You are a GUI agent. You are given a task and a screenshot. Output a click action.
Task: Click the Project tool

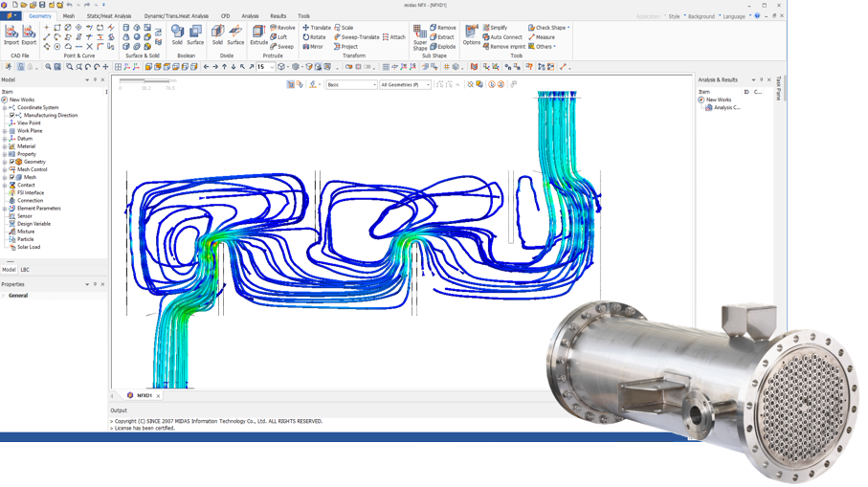tap(346, 47)
